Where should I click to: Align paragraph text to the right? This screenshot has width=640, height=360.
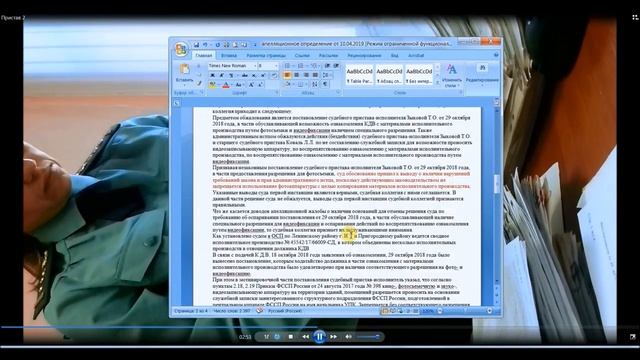point(306,75)
